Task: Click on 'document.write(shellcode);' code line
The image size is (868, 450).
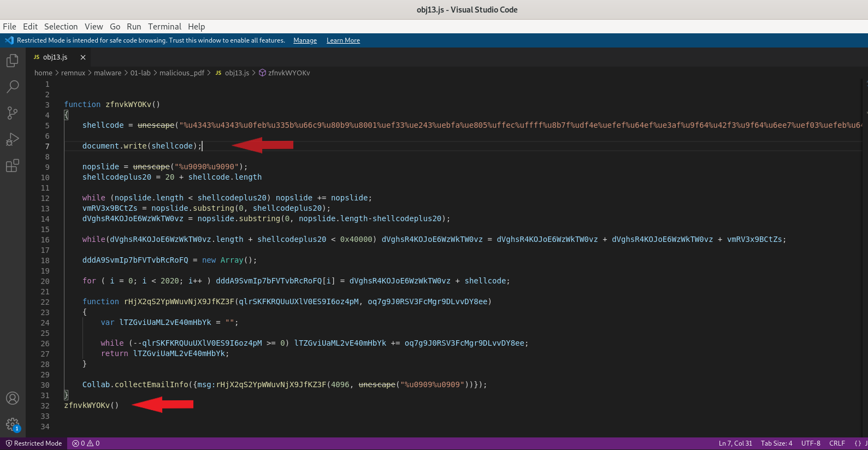Action: click(142, 146)
